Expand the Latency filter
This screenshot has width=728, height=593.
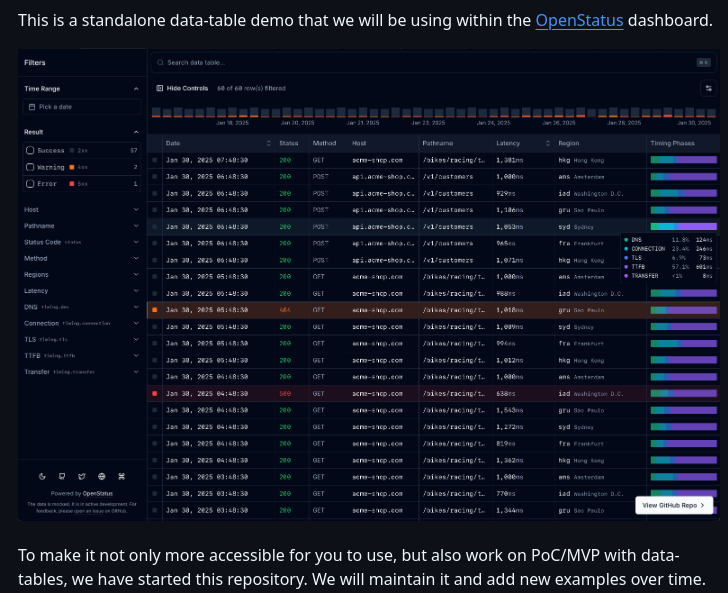[x=81, y=291]
